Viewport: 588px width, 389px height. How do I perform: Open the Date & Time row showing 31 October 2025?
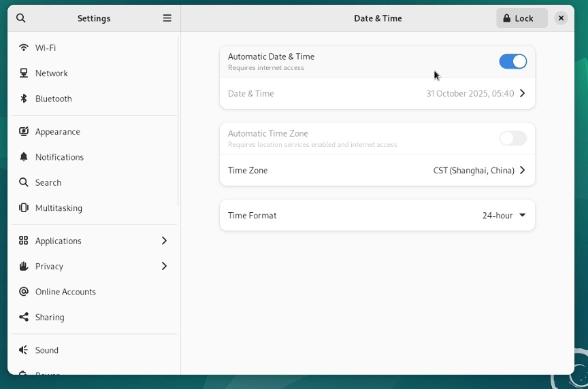(x=377, y=94)
